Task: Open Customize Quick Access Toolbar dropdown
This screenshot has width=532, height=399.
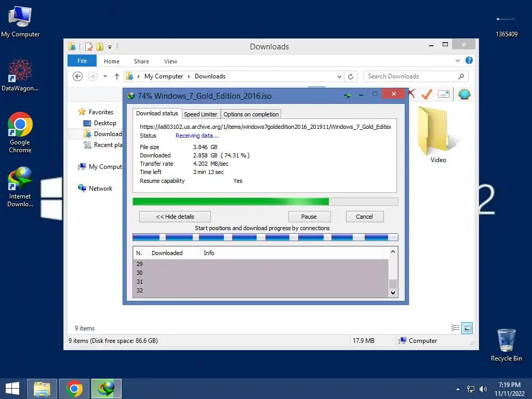Action: pos(110,47)
